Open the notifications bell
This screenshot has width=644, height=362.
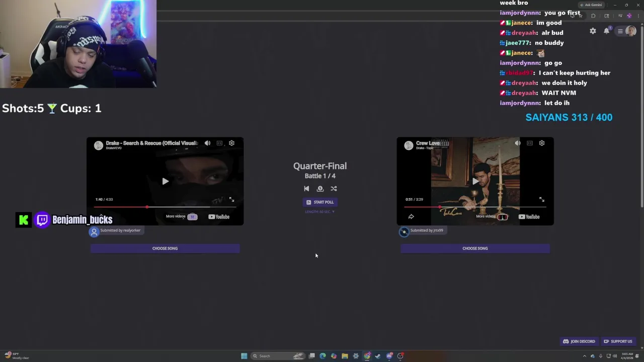pos(607,31)
